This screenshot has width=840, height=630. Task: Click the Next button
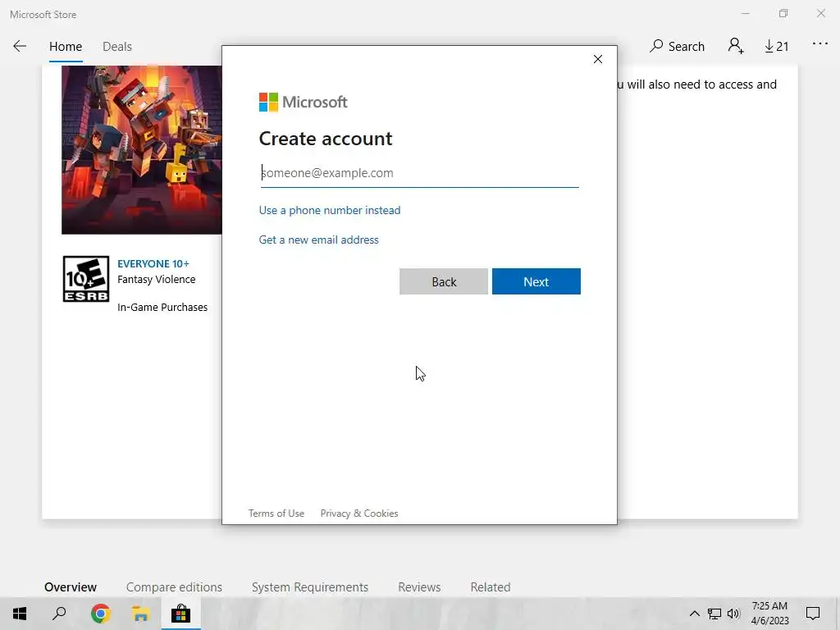[x=536, y=281]
